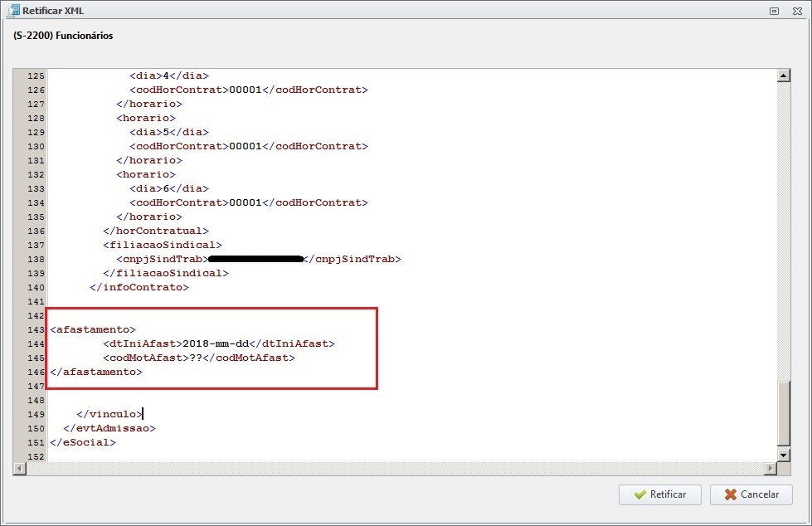Click the horizontal scrollbar track
The image size is (812, 526).
(395, 469)
